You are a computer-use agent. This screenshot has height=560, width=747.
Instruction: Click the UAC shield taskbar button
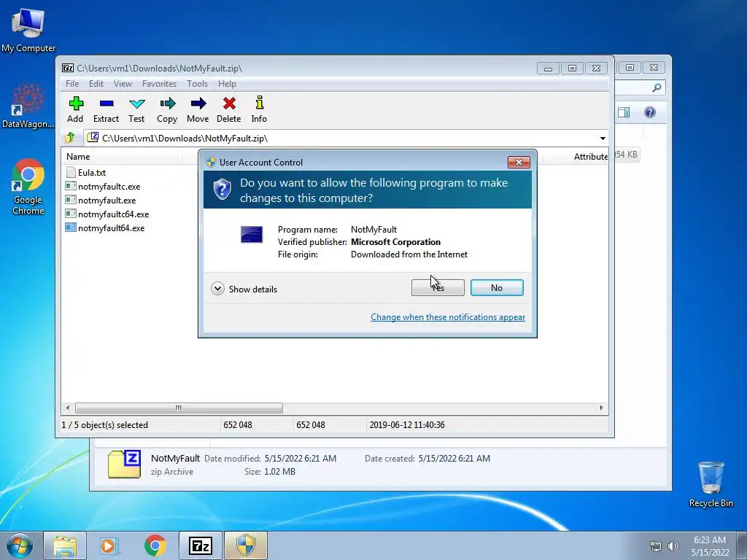pos(246,545)
